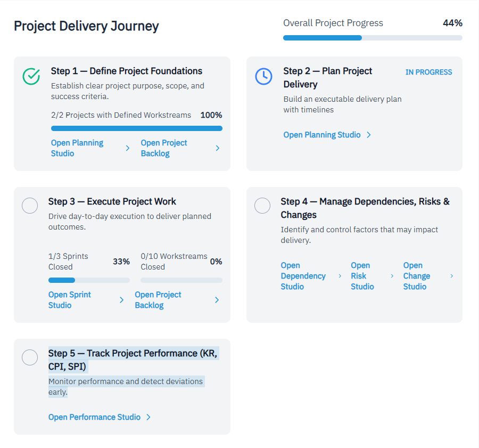Click chevron next to Open Project Backlog in Step 1

[217, 148]
